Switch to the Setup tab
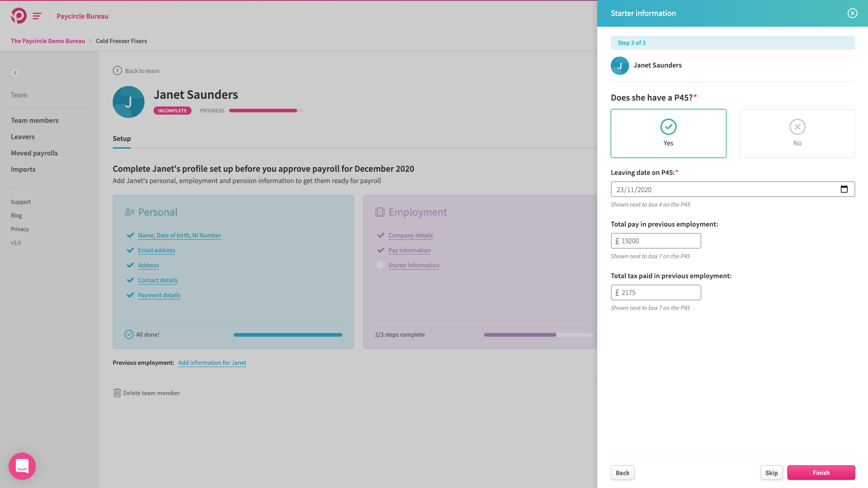 pos(122,139)
